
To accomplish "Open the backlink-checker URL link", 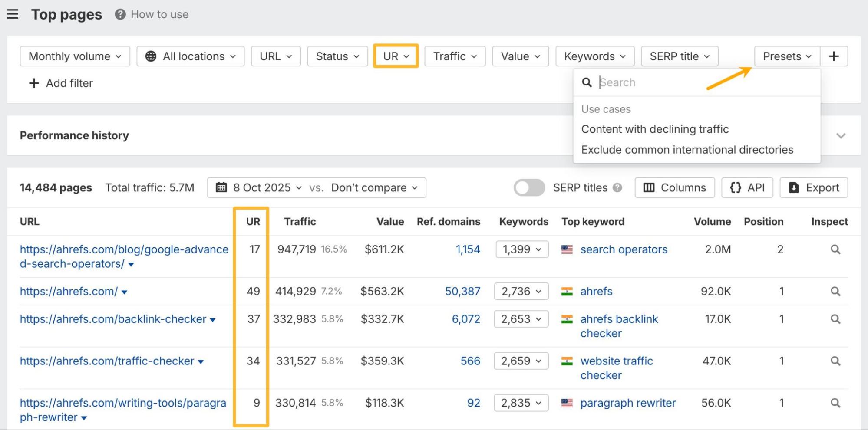I will click(113, 319).
